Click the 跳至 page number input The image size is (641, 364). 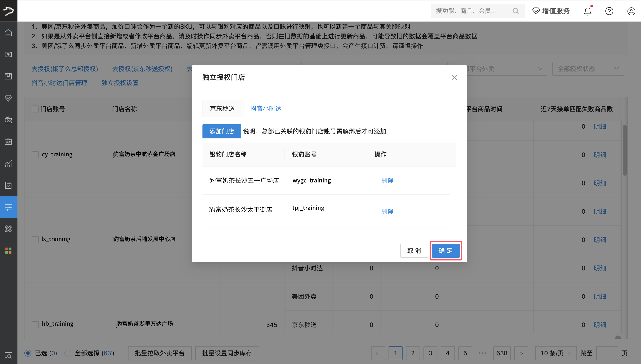[x=607, y=353]
